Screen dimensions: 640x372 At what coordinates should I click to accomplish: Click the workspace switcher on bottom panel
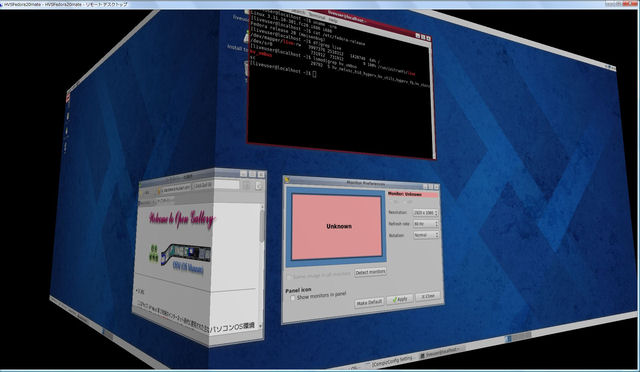pos(519,337)
